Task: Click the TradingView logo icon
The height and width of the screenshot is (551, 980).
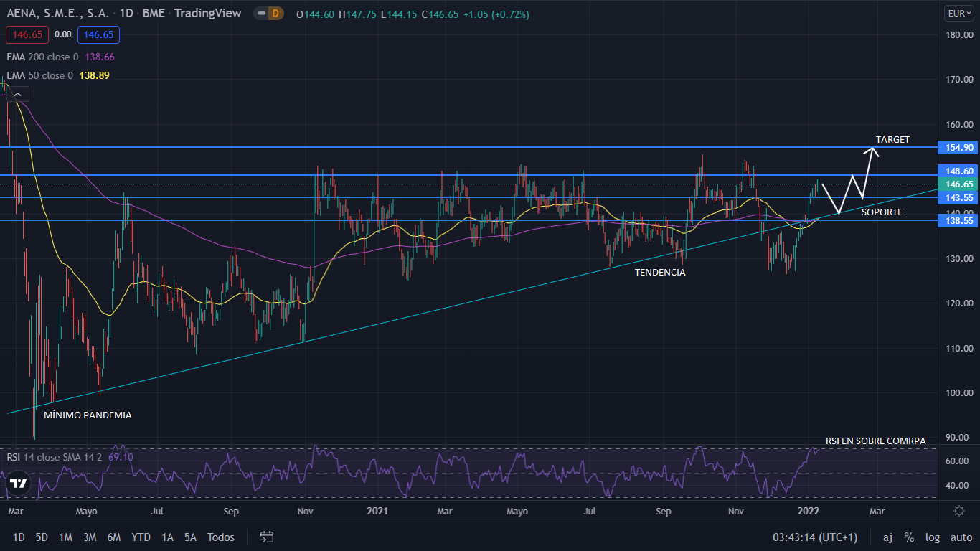Action: (x=19, y=483)
